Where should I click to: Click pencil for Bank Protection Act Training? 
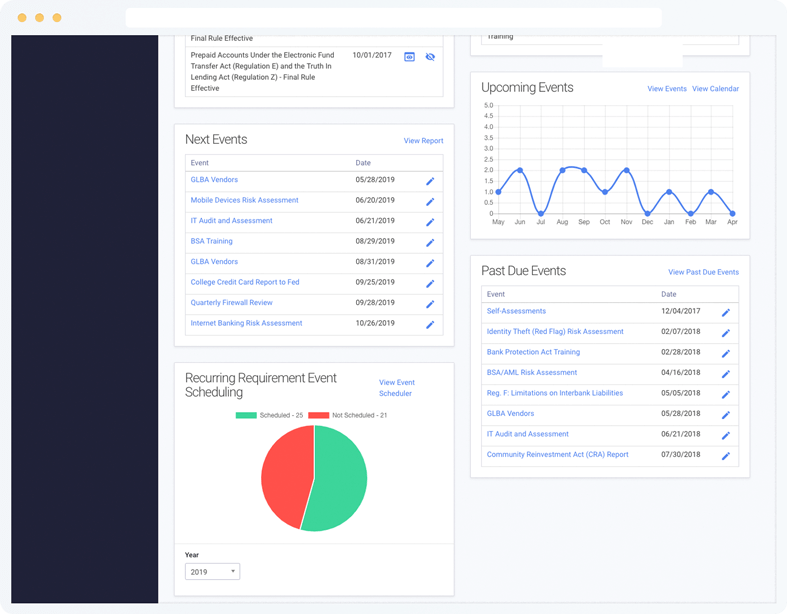[726, 354]
